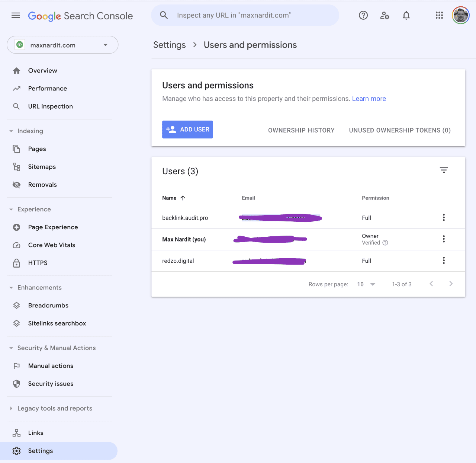Open options menu for Max Nardit row
This screenshot has width=476, height=463.
[x=444, y=239]
